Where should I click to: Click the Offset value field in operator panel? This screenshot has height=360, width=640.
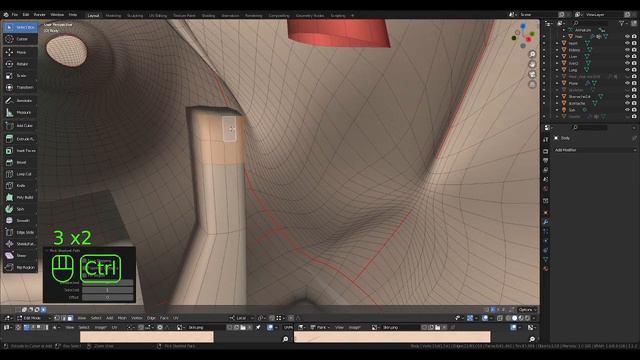(108, 298)
